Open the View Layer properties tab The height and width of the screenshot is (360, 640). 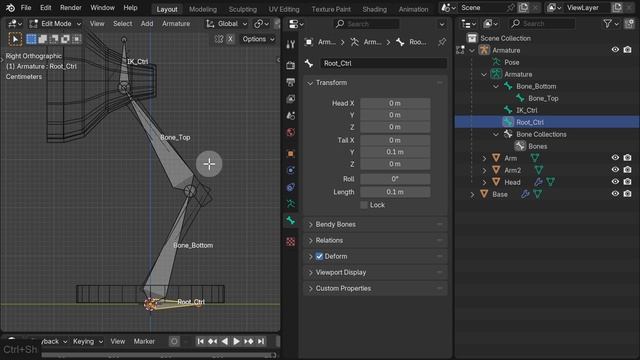pos(291,99)
